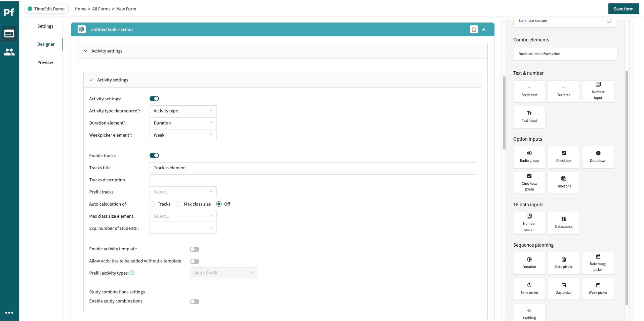Viewport: 644px width, 321px height.
Task: Add a Static text element
Action: (x=529, y=92)
